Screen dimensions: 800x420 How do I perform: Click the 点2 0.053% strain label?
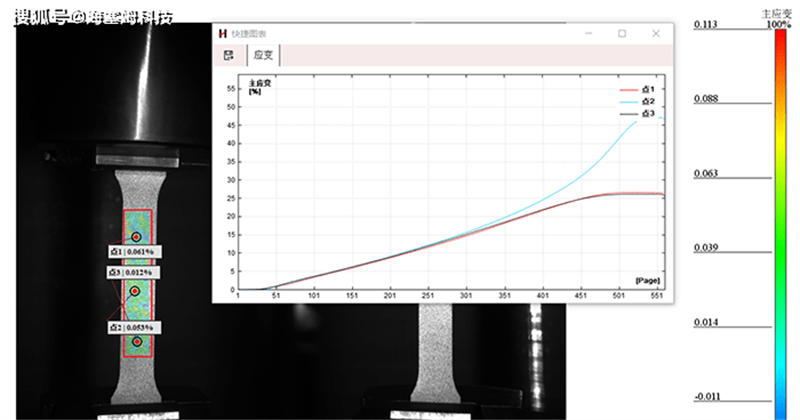(132, 327)
